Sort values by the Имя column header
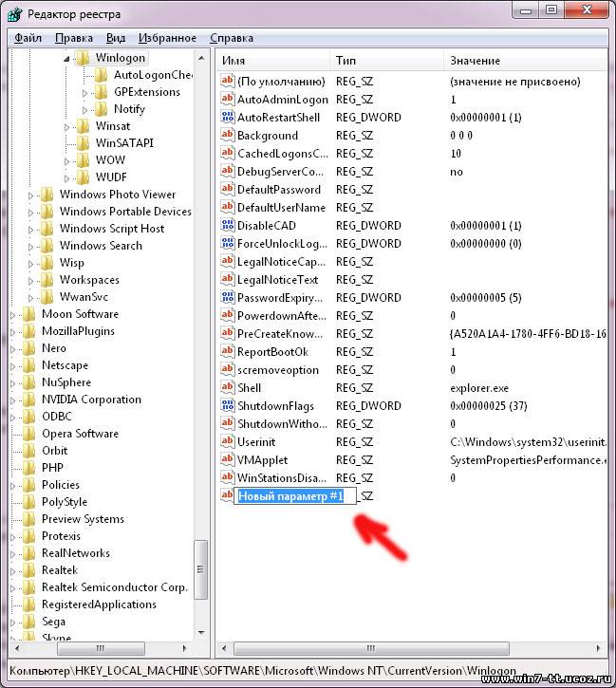This screenshot has height=688, width=616. [x=273, y=61]
